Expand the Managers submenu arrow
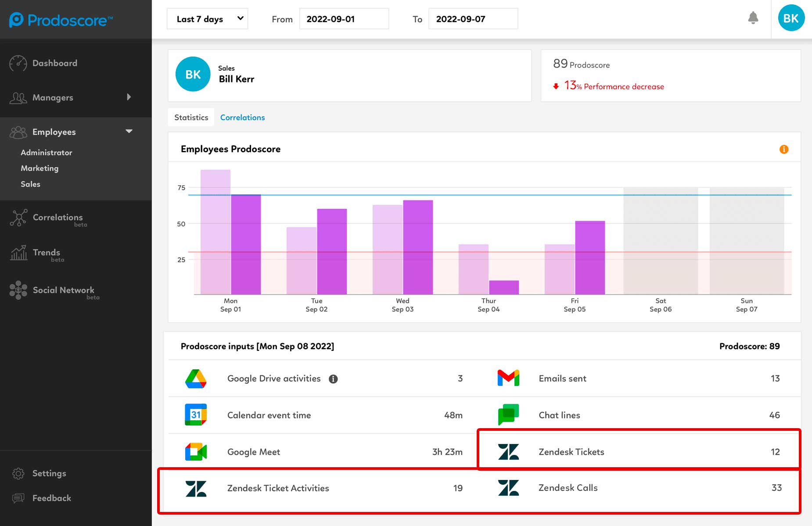The image size is (812, 526). point(129,97)
